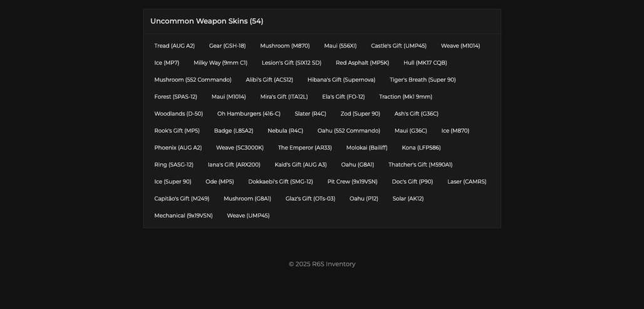Select Laser (CAMRS) skin
The height and width of the screenshot is (309, 644).
pos(467,182)
